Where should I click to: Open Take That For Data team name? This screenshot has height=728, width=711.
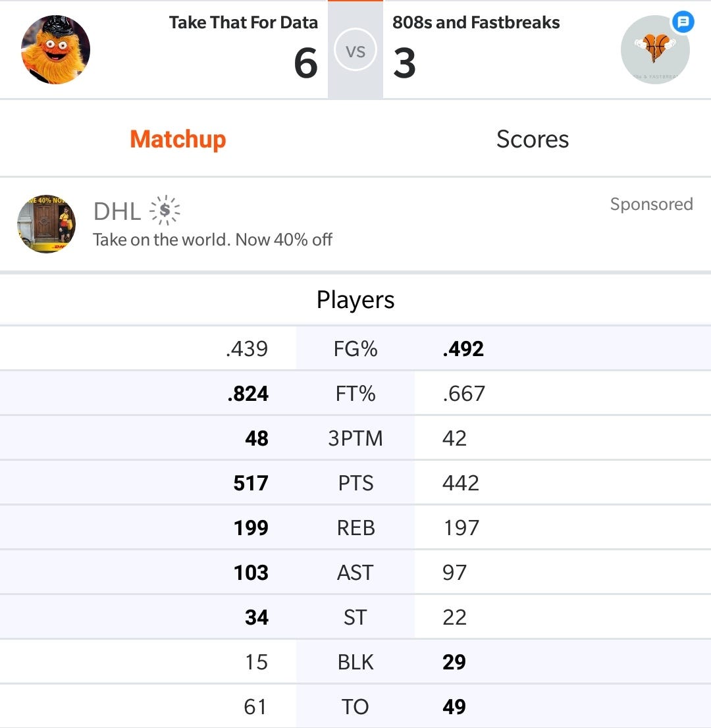coord(244,22)
